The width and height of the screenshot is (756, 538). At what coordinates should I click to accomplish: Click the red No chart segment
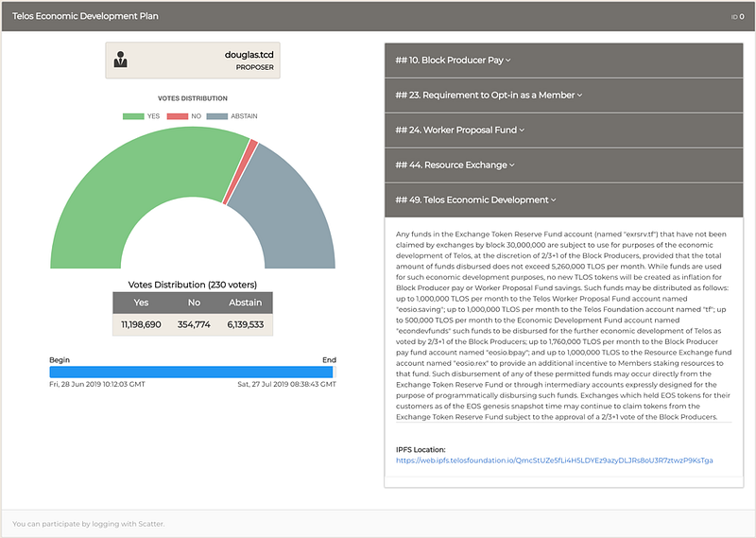[240, 172]
